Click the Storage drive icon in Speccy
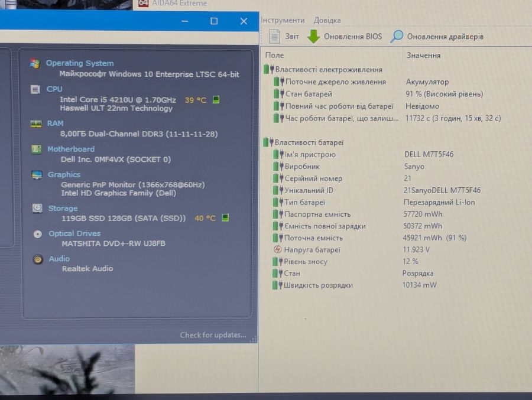The image size is (532, 400). tap(37, 208)
